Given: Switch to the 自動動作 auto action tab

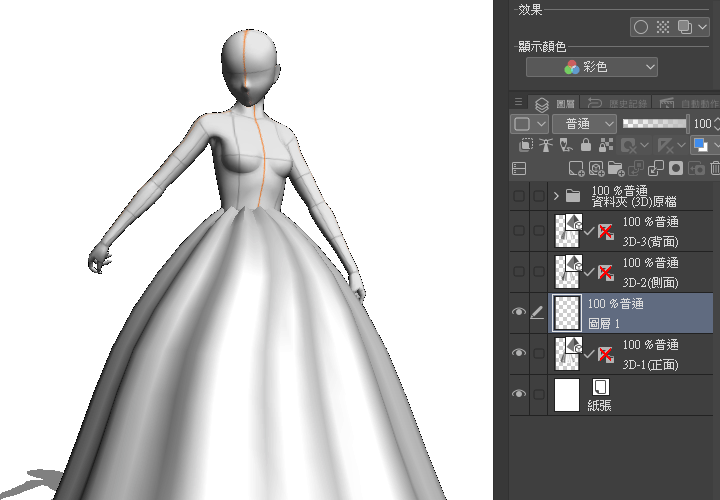Looking at the screenshot, I should tap(688, 103).
